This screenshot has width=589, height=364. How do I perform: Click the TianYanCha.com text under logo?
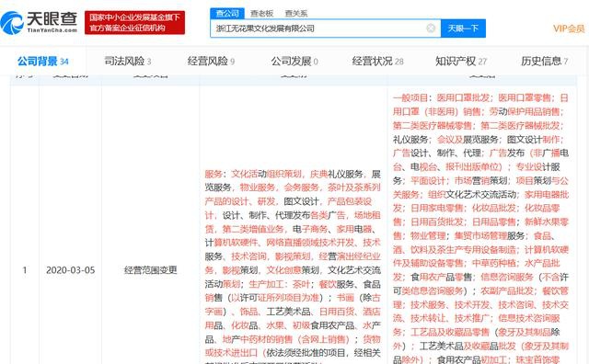pyautogui.click(x=52, y=30)
